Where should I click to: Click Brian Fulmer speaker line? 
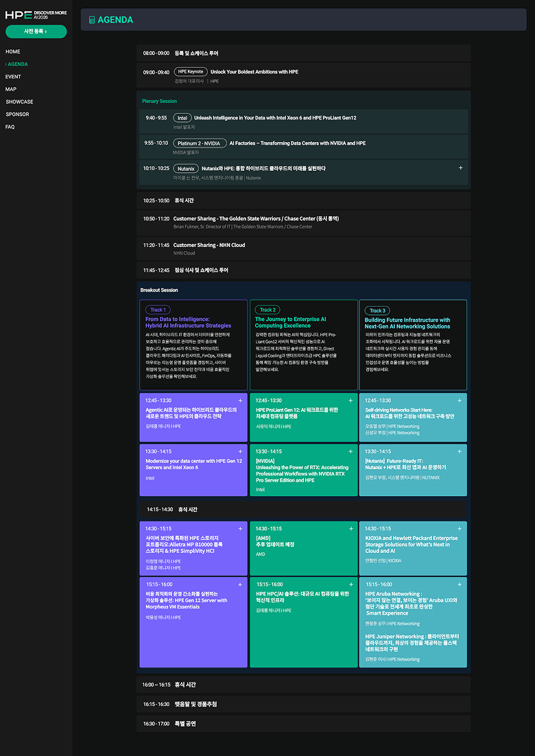pyautogui.click(x=242, y=226)
